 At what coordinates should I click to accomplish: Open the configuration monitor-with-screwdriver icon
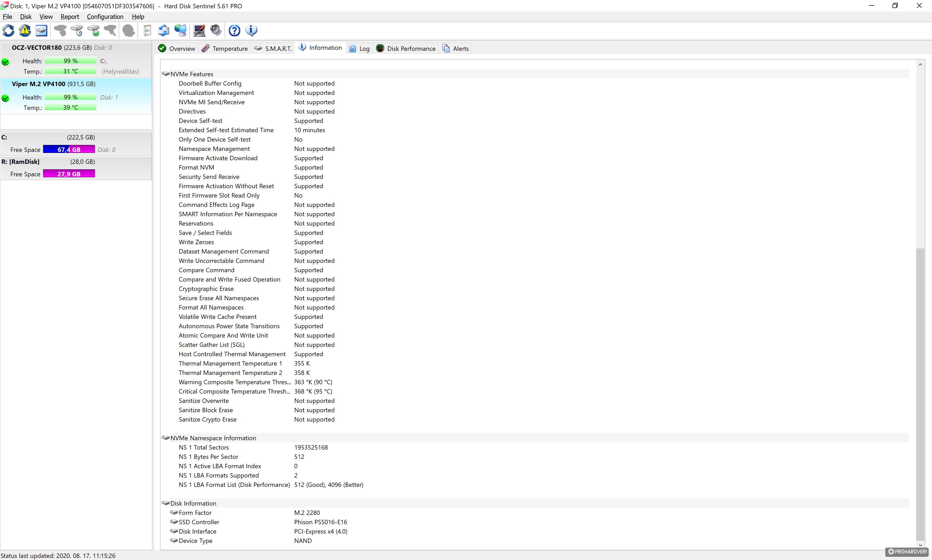pyautogui.click(x=199, y=31)
